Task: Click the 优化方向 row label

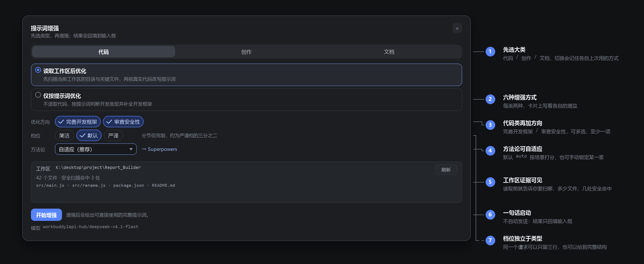Action: 40,122
